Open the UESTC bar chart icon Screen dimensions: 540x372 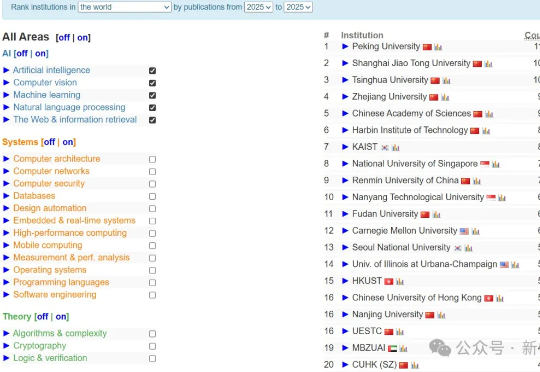coord(399,331)
